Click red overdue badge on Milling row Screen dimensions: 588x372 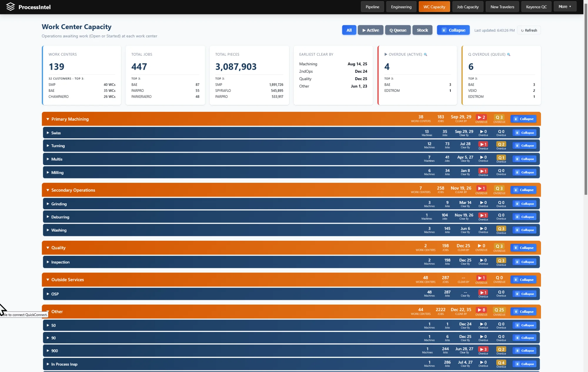pyautogui.click(x=483, y=171)
